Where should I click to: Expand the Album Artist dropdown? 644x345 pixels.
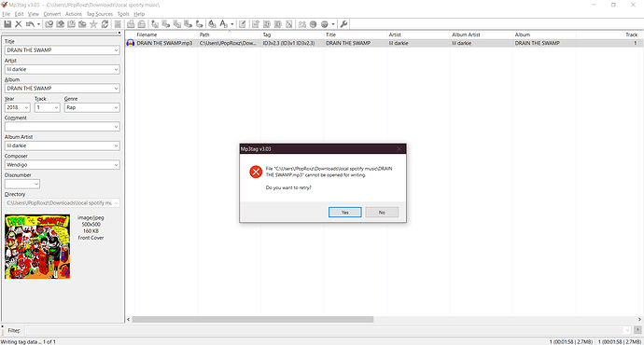[116, 145]
